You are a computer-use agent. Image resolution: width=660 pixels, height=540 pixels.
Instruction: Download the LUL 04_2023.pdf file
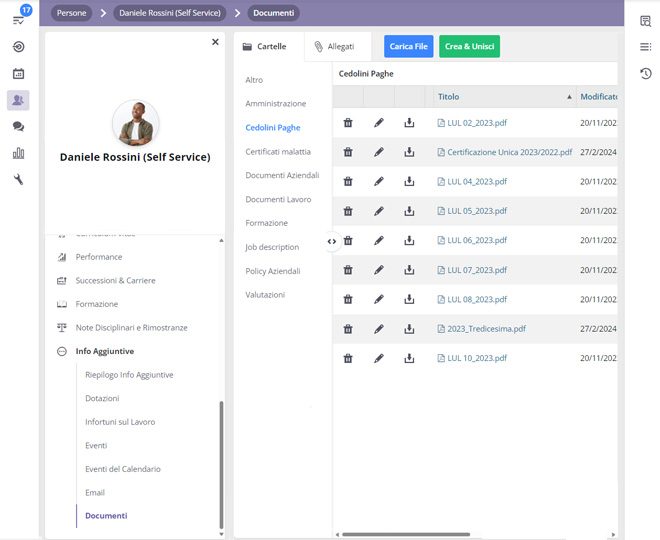[409, 182]
